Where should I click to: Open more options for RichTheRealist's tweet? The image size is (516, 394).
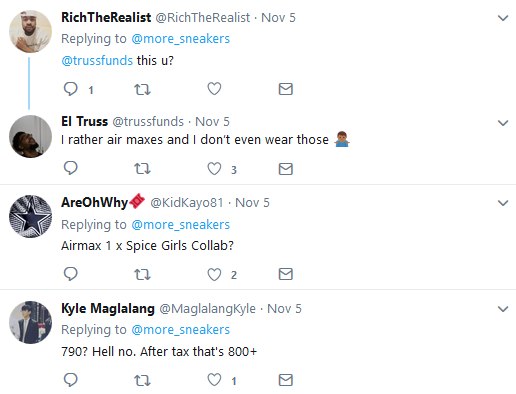503,18
